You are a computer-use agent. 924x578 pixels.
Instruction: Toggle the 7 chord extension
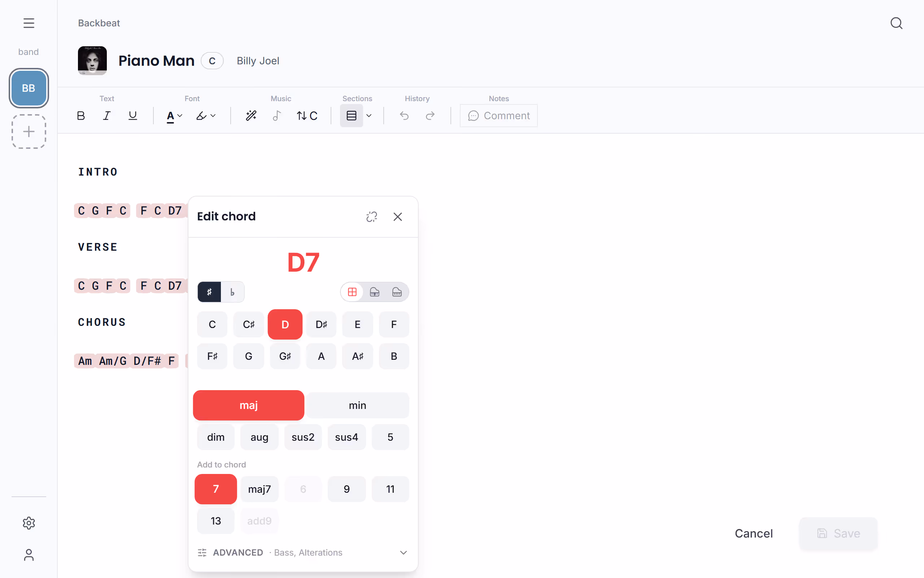(216, 489)
